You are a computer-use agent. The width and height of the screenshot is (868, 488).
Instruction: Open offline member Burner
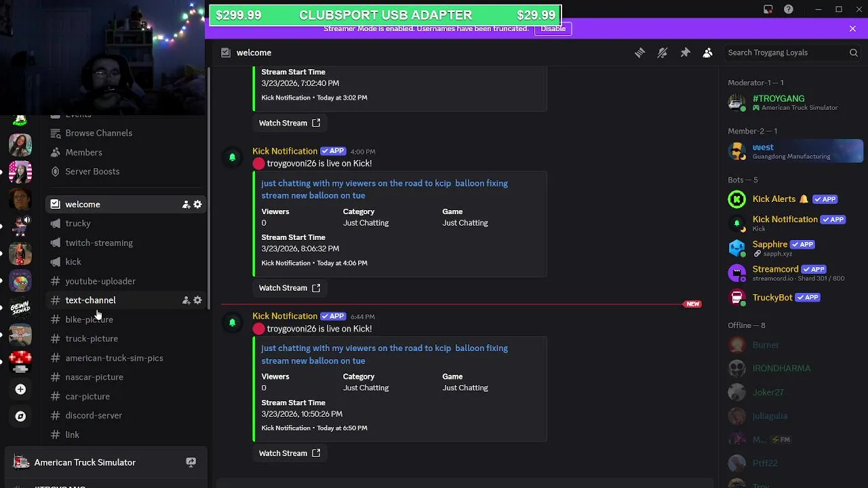click(792, 345)
